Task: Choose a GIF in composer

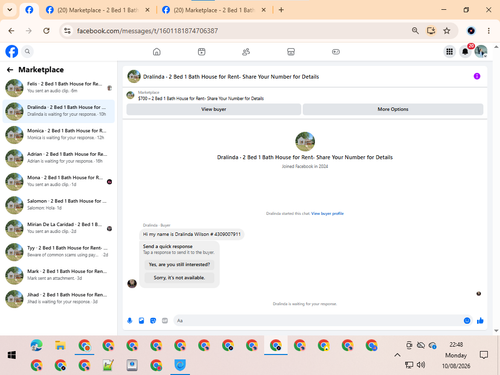Action: point(165,321)
